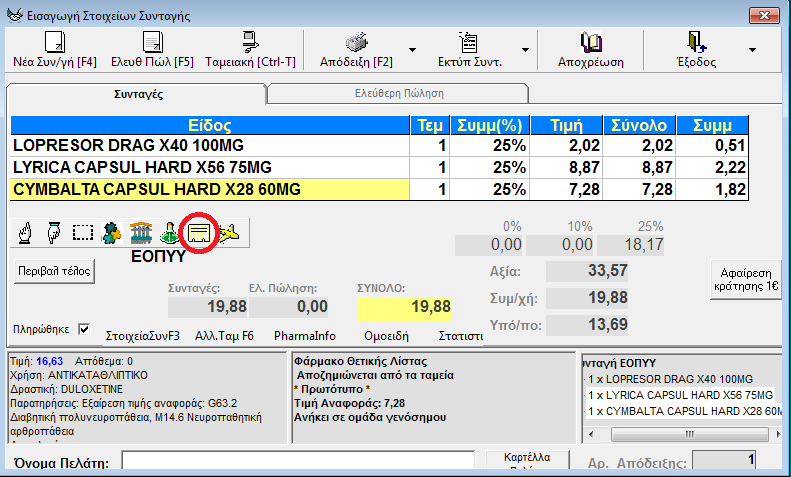Click the yellow coupon receipt icon
Image resolution: width=791 pixels, height=477 pixels.
click(x=199, y=233)
